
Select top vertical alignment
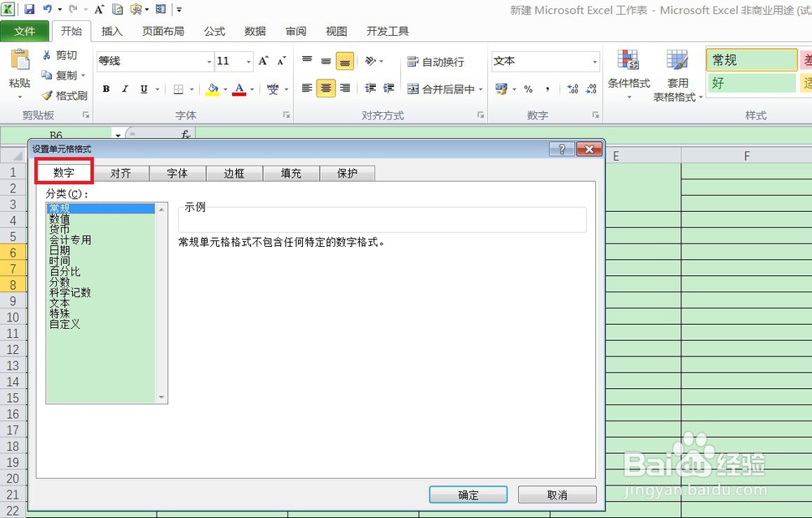pos(307,61)
